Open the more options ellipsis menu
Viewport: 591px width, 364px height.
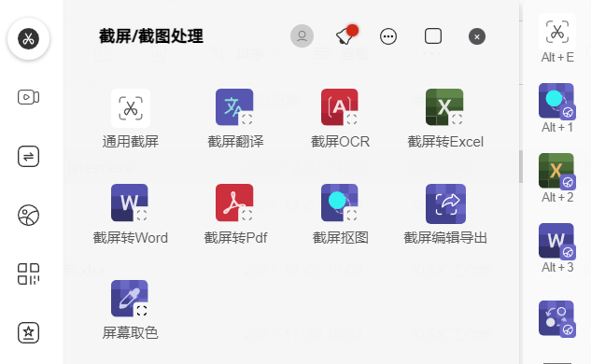click(x=388, y=36)
